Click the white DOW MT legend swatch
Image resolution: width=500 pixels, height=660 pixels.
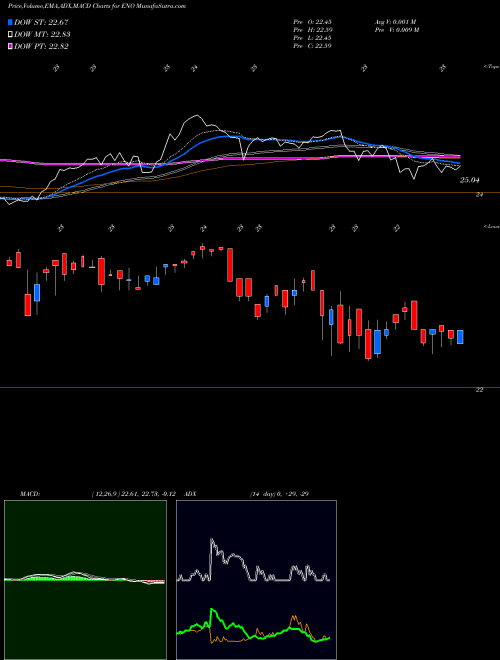11,35
